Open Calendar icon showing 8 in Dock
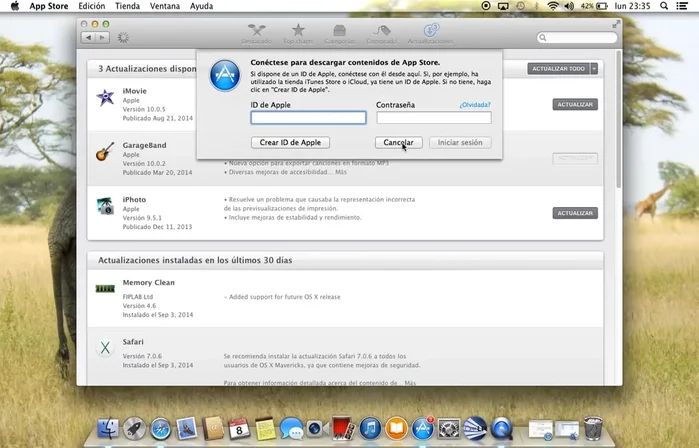The width and height of the screenshot is (699, 448). [239, 429]
